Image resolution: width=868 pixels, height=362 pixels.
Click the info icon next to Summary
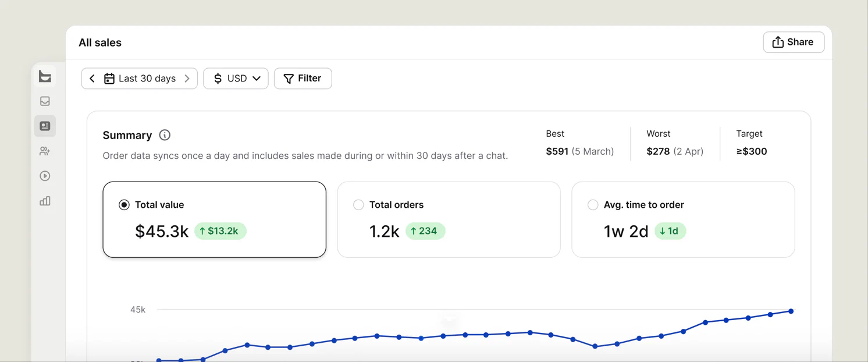165,135
